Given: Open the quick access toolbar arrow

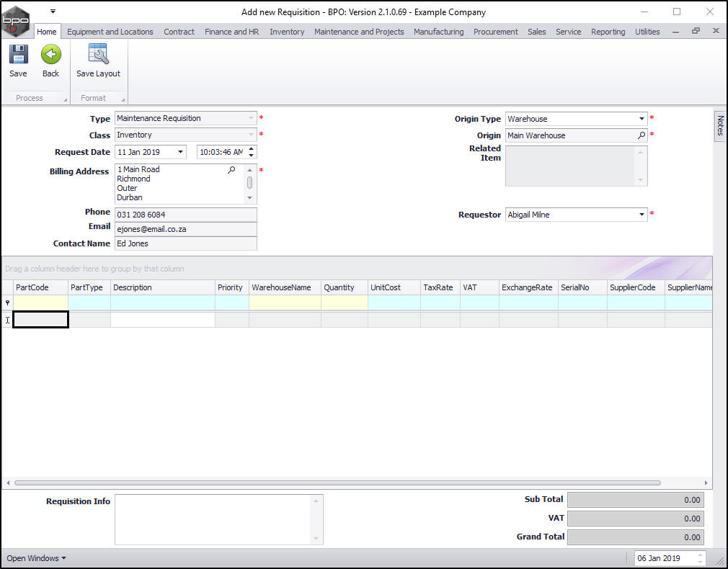Looking at the screenshot, I should [53, 11].
